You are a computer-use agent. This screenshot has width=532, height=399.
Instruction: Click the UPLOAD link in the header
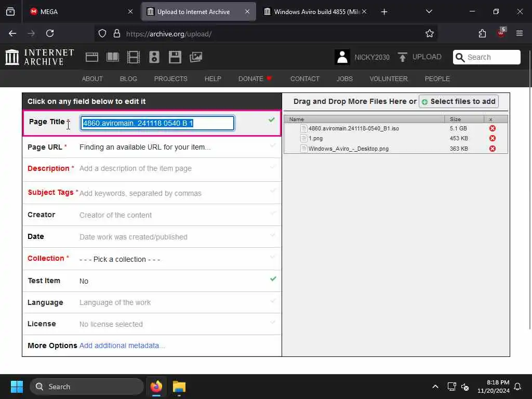[x=427, y=57]
